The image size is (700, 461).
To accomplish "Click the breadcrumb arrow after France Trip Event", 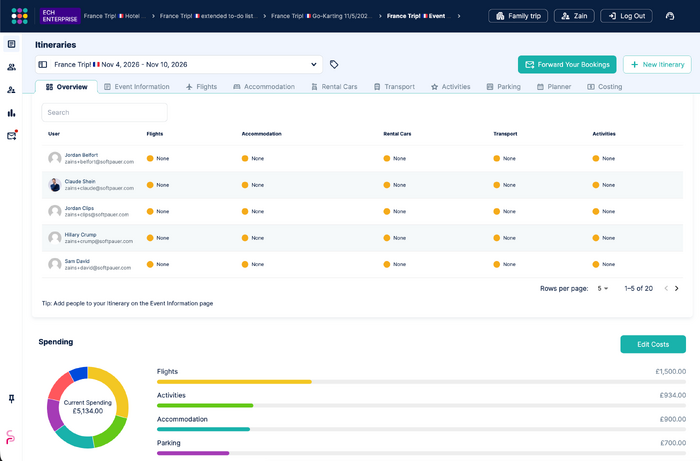I will click(x=458, y=16).
